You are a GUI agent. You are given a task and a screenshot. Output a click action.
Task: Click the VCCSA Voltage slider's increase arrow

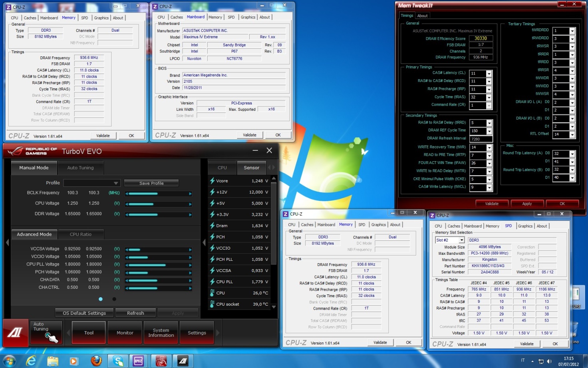(x=190, y=250)
